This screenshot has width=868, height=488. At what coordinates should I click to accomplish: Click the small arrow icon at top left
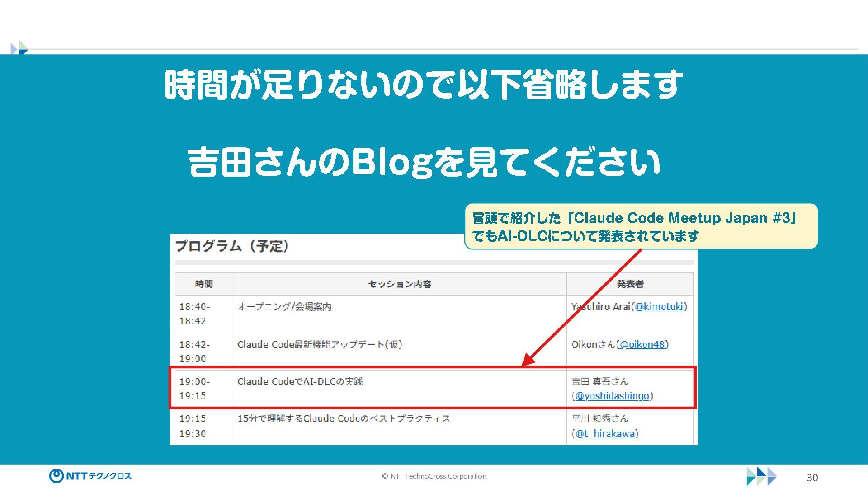(19, 48)
